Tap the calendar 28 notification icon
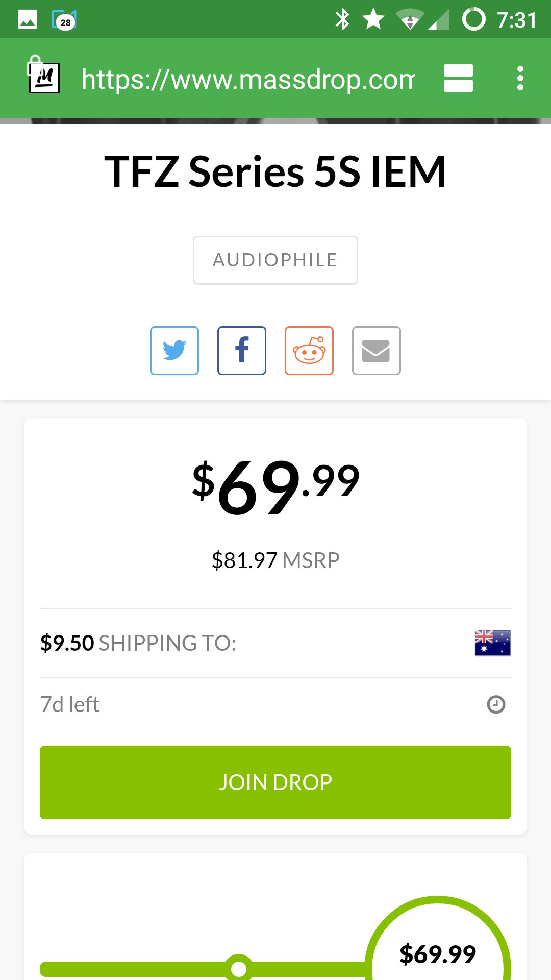 click(x=64, y=20)
